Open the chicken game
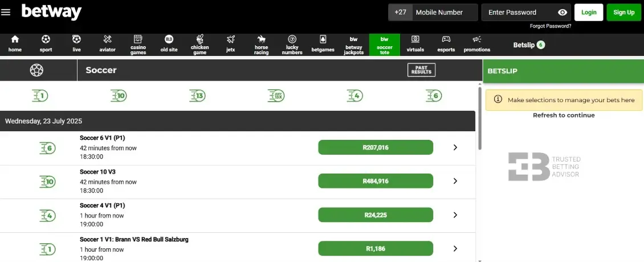 point(199,45)
